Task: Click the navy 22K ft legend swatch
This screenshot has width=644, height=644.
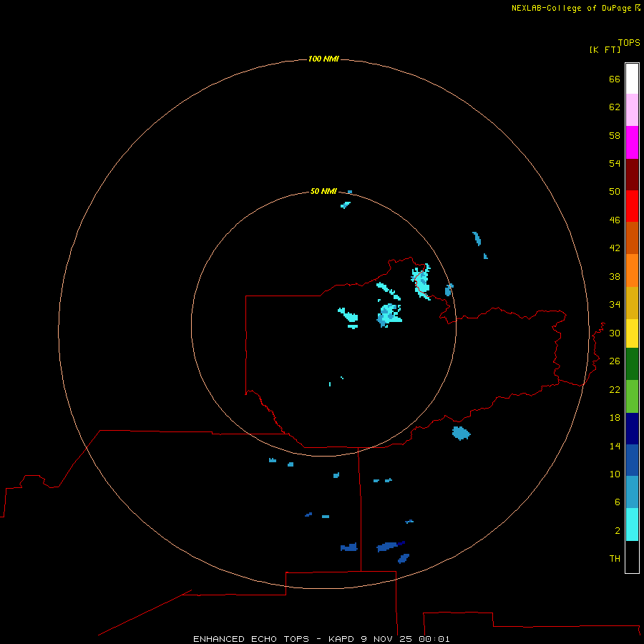Action: [x=632, y=429]
